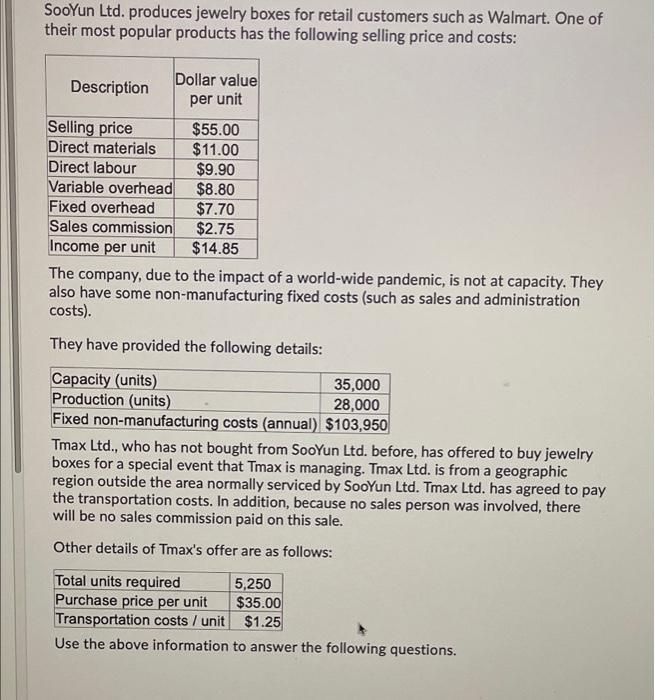This screenshot has width=655, height=700.
Task: Click the Production units value 28,000
Action: (x=355, y=404)
